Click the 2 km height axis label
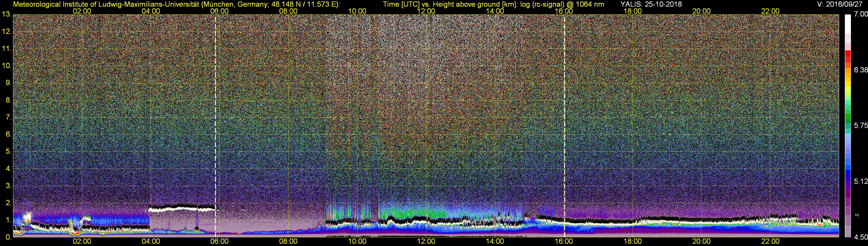Image resolution: width=868 pixels, height=246 pixels. [8, 203]
